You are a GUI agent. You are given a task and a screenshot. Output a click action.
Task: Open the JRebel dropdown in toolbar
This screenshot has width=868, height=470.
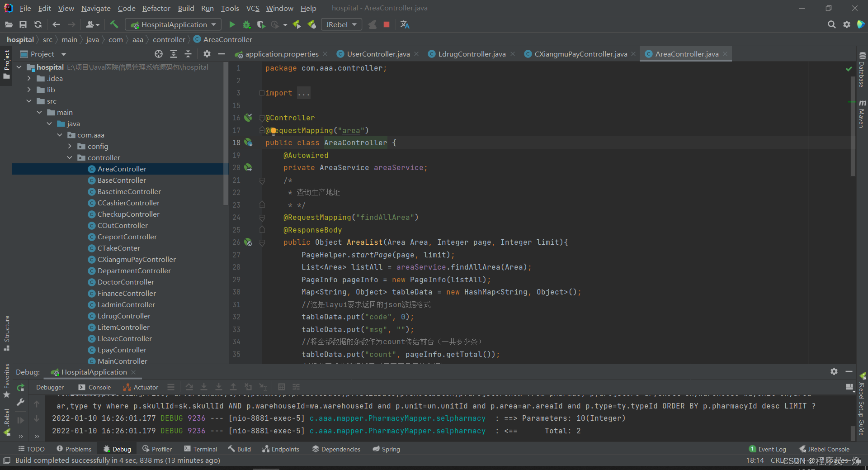click(x=341, y=24)
